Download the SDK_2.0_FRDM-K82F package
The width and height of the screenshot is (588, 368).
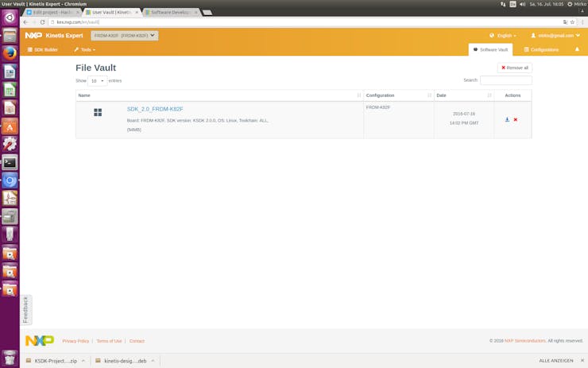[507, 120]
